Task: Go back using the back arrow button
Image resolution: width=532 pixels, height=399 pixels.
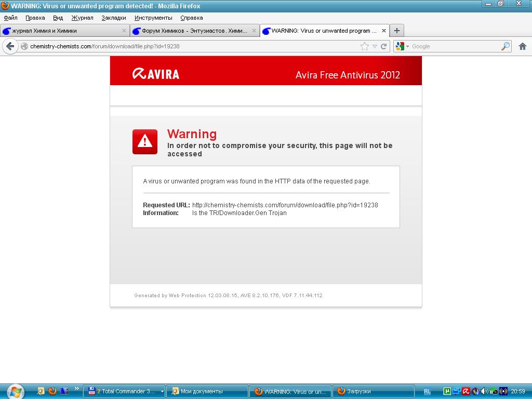Action: click(10, 46)
